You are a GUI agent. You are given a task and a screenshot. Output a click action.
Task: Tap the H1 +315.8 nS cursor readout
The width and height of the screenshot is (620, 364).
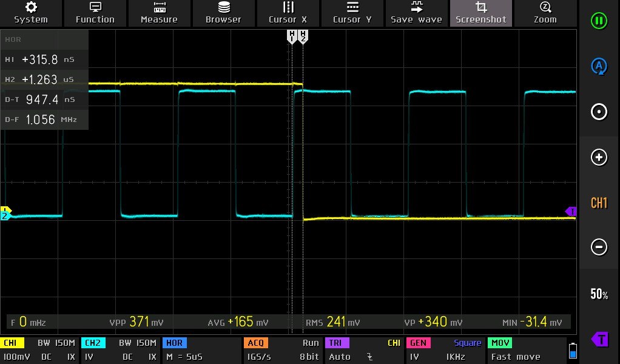(x=44, y=59)
